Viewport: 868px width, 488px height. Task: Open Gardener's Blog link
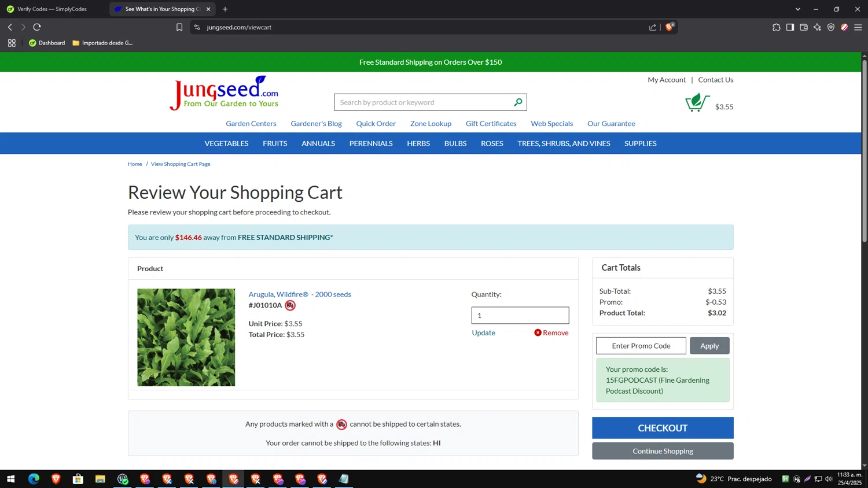316,124
